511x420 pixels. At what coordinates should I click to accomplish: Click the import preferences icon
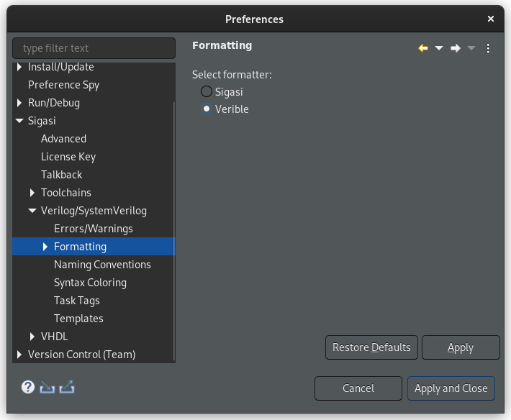48,387
